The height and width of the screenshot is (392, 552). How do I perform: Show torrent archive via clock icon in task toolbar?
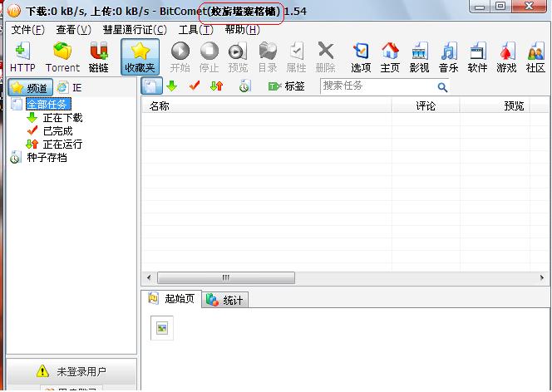[244, 86]
